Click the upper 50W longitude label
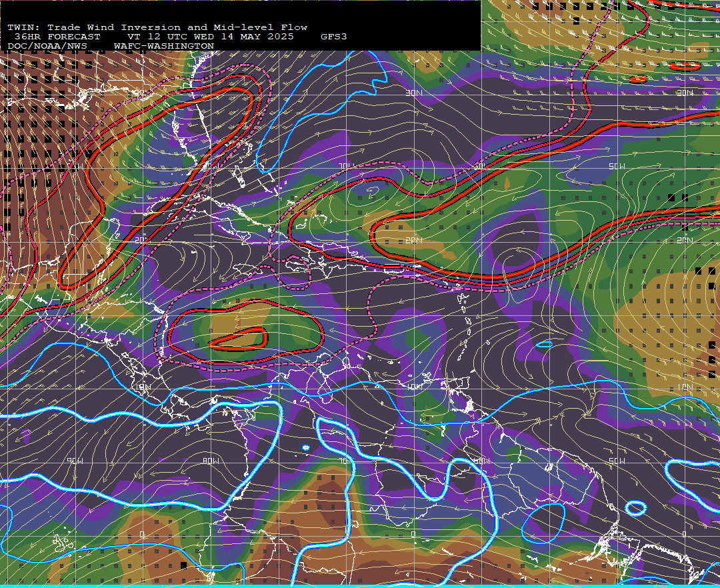720x588 pixels. [x=617, y=167]
